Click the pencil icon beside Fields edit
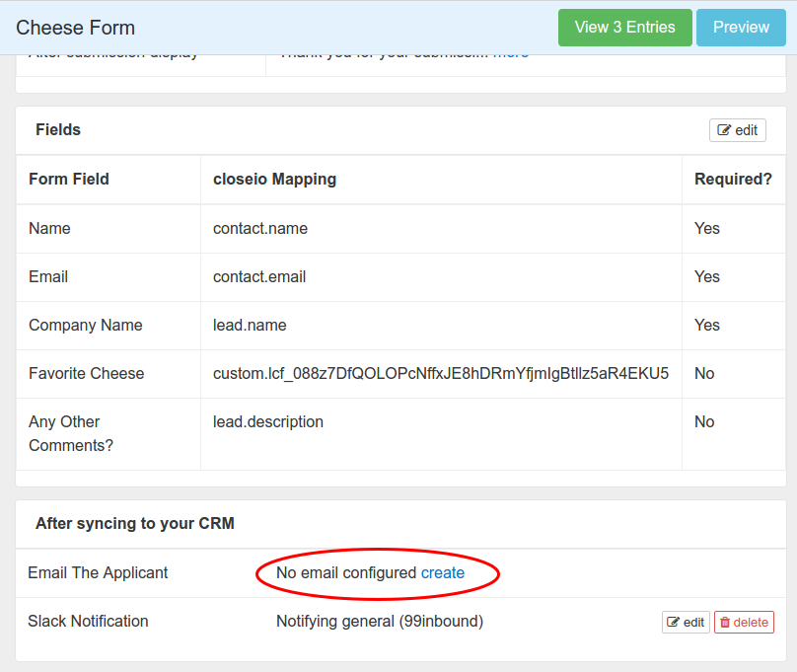Viewport: 797px width, 672px height. [724, 130]
